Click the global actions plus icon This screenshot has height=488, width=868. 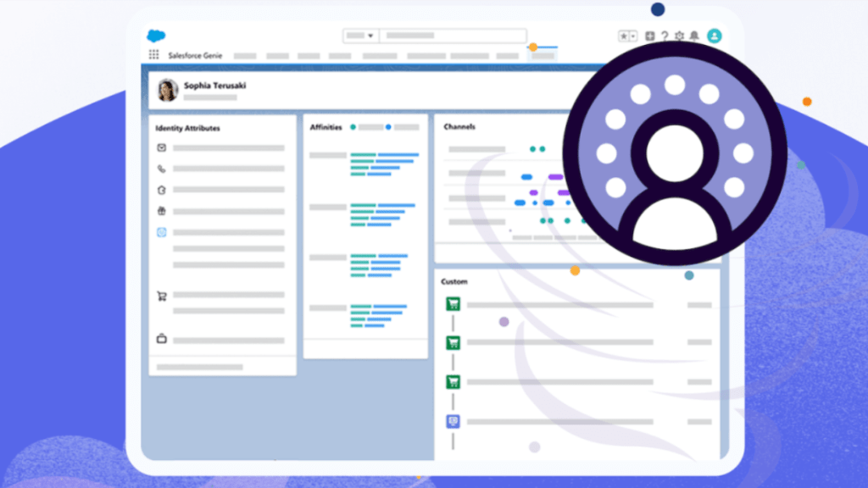(650, 36)
